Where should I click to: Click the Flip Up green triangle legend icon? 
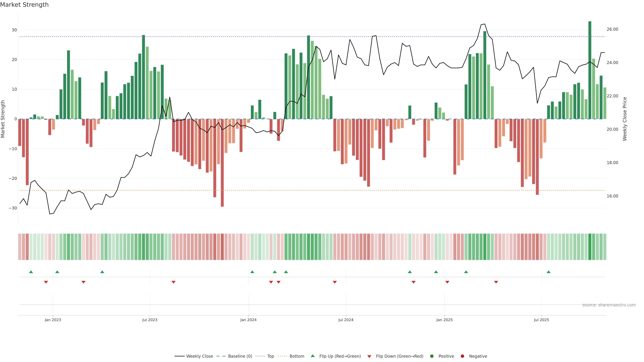[312, 356]
